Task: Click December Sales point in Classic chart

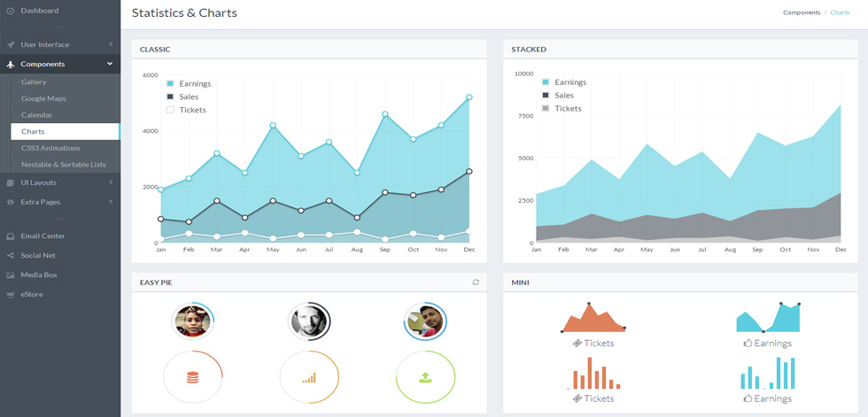Action: 469,172
